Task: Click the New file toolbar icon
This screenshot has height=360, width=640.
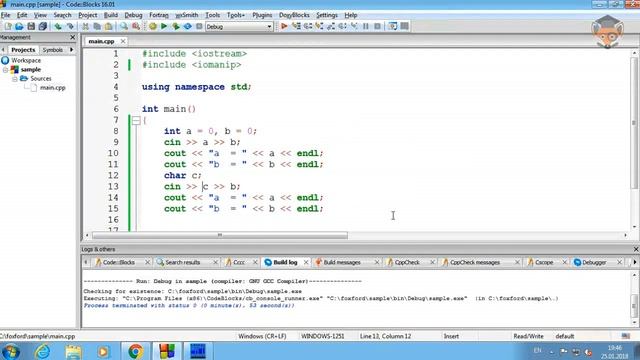Action: tap(8, 27)
